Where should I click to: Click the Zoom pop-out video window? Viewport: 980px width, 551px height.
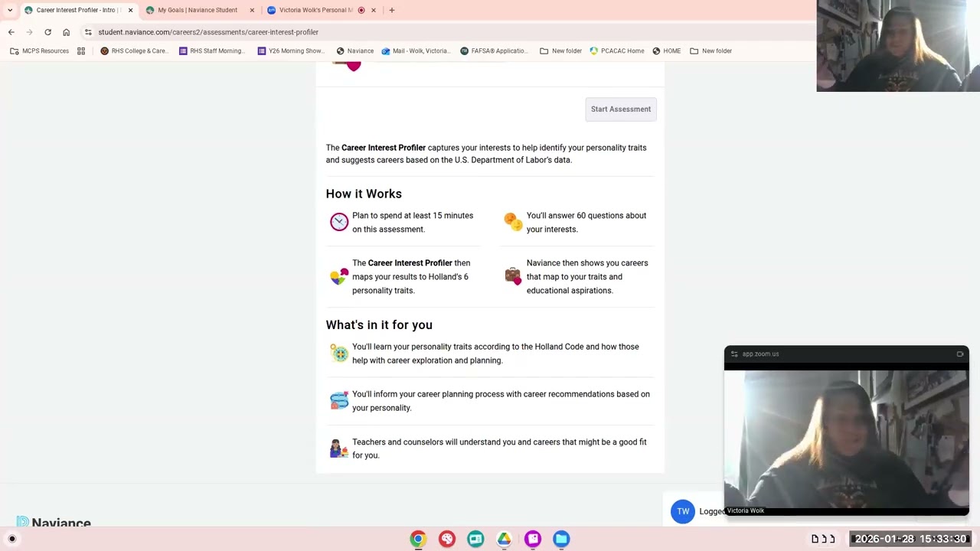click(x=847, y=431)
